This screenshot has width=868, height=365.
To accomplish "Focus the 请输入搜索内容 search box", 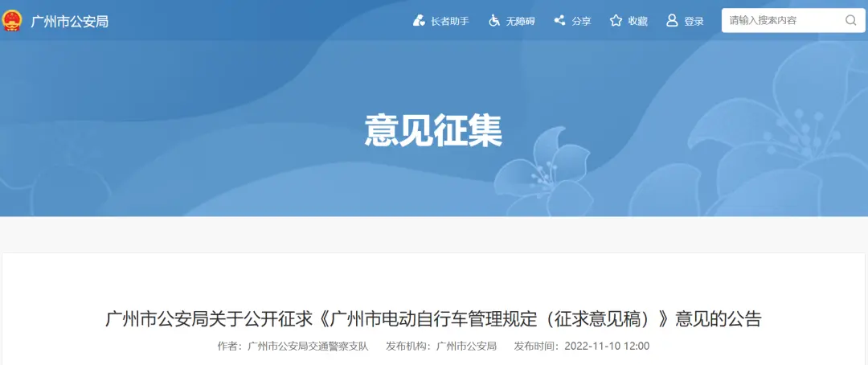I will tap(793, 20).
